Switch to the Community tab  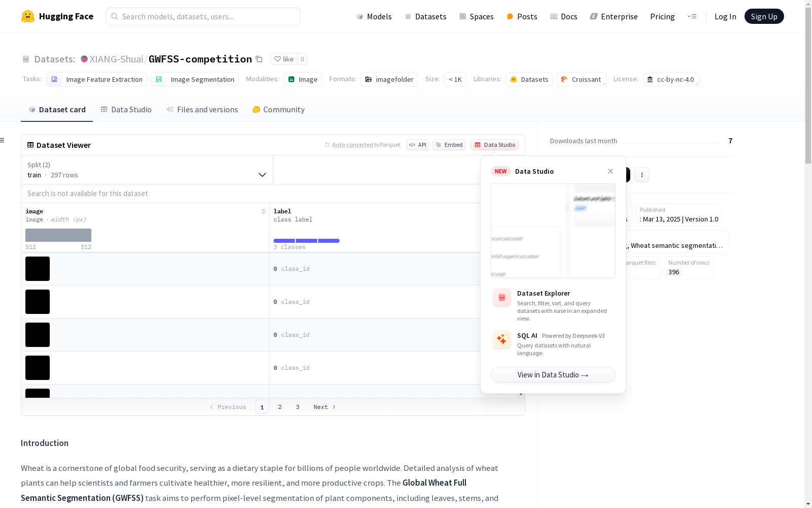(x=279, y=110)
